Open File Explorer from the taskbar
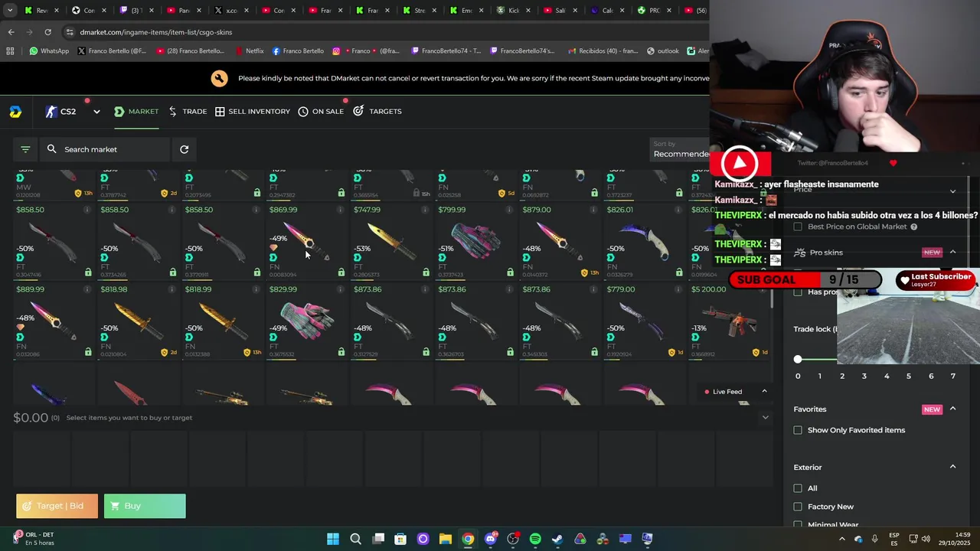 point(446,539)
